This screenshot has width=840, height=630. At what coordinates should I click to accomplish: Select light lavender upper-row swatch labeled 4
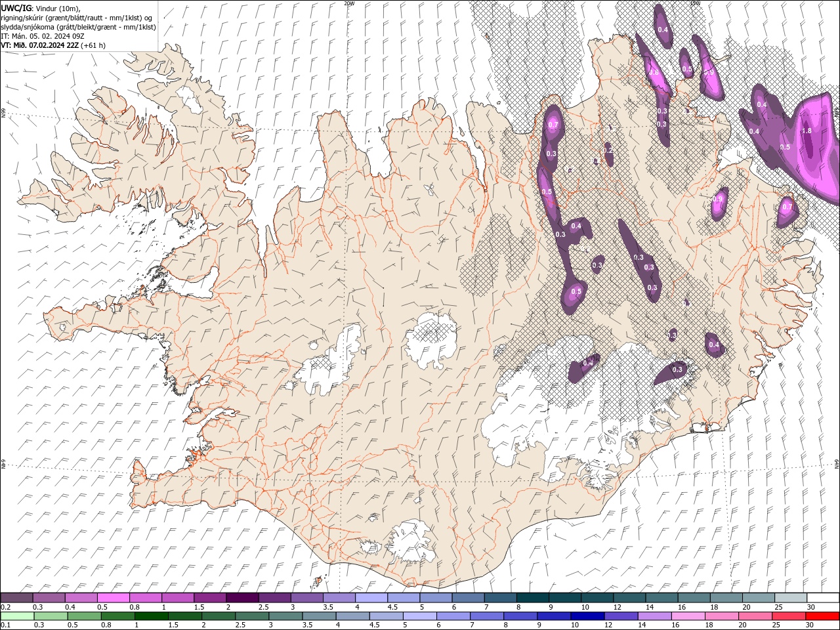[371, 598]
